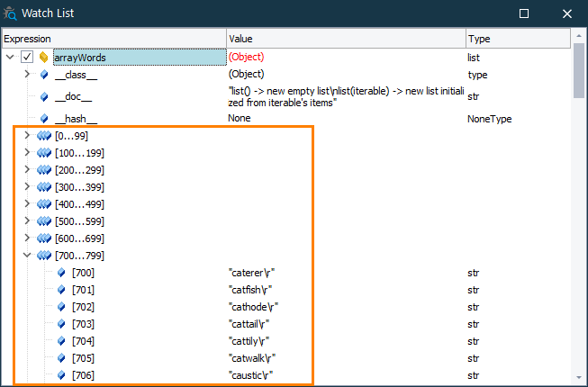Uncheck the arrayWords watch checkbox
The width and height of the screenshot is (588, 387).
tap(27, 58)
